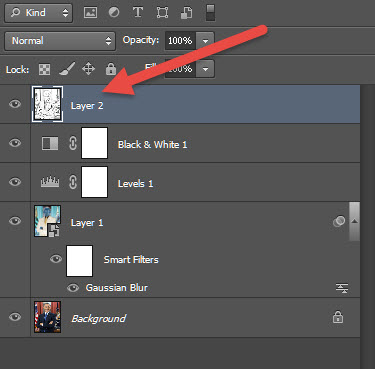Open the Normal blend mode dropdown
This screenshot has height=369, width=375.
pyautogui.click(x=60, y=41)
